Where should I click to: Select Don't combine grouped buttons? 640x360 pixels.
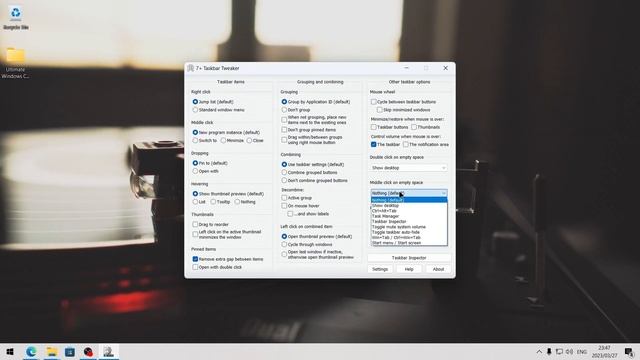pos(315,180)
